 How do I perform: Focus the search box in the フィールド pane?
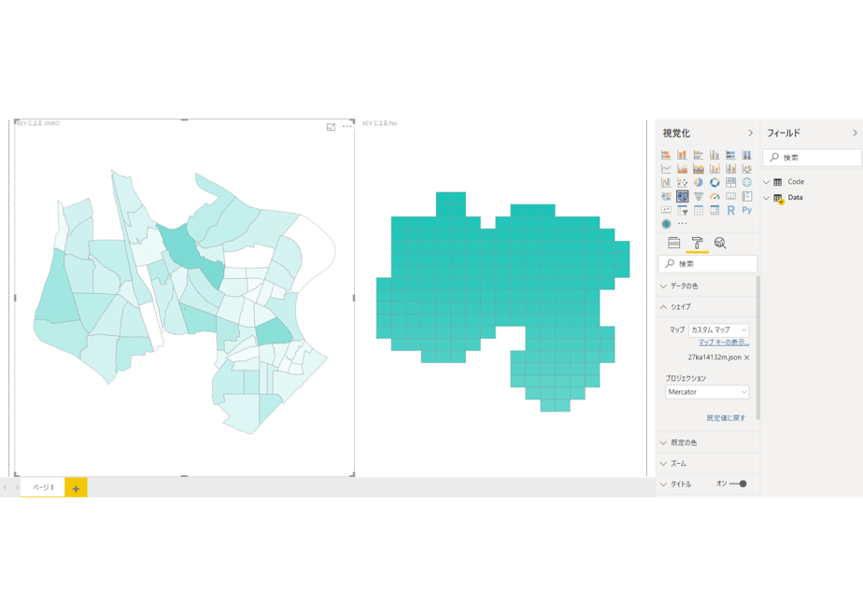coord(813,158)
